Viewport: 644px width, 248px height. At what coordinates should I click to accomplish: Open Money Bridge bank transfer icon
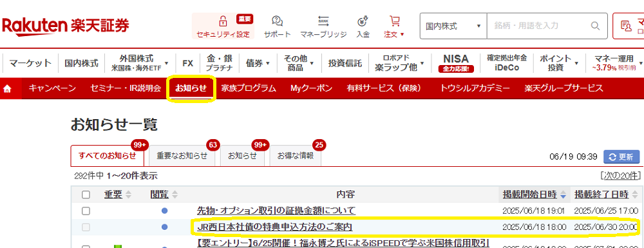(323, 21)
